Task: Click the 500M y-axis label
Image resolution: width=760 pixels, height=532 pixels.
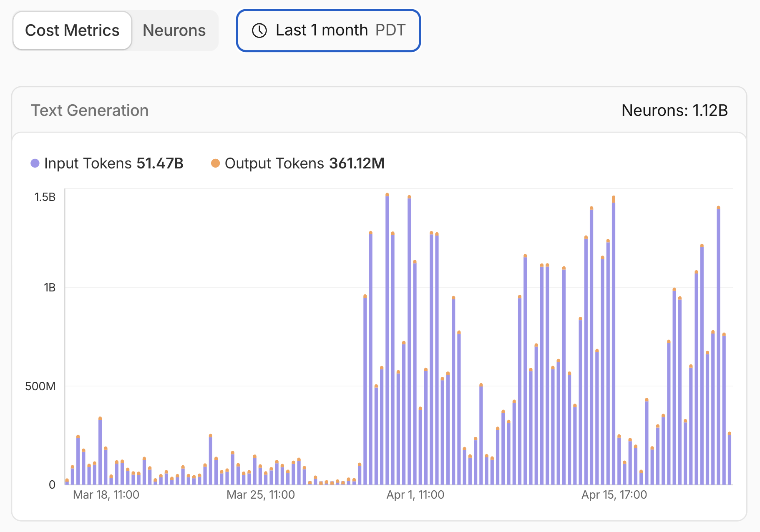Action: (x=40, y=386)
